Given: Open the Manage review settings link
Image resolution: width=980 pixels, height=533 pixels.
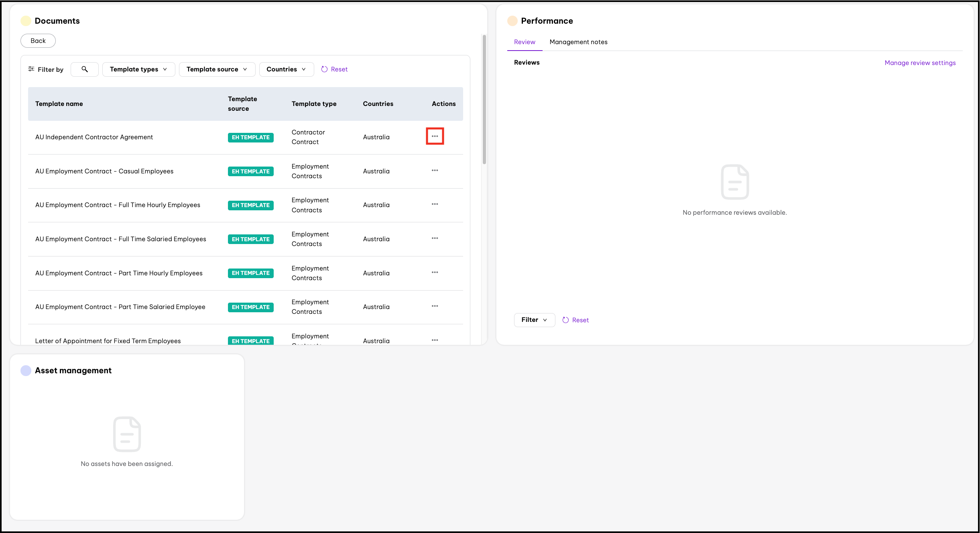Looking at the screenshot, I should 920,63.
